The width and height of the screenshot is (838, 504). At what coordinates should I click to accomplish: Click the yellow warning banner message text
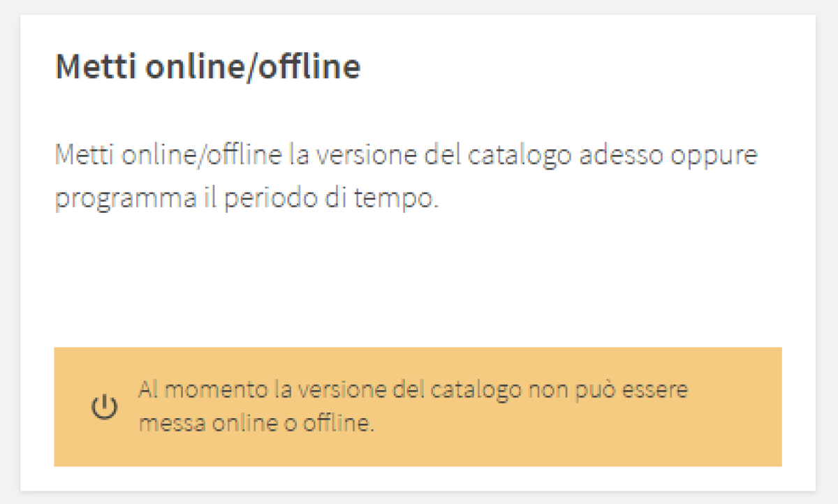pyautogui.click(x=413, y=406)
